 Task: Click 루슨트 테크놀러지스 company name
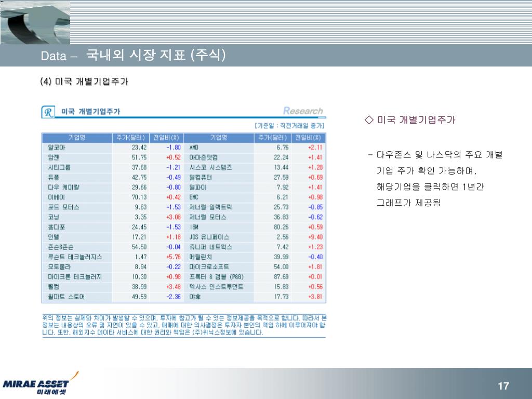click(75, 257)
